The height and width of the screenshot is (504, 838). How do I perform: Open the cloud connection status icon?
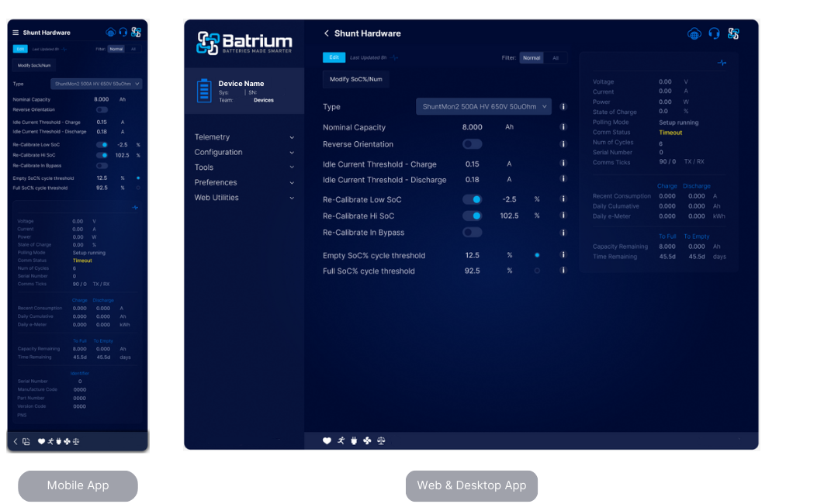point(694,34)
